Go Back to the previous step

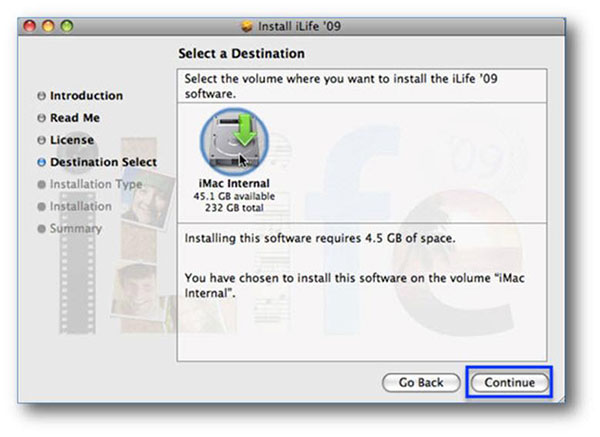coord(421,382)
